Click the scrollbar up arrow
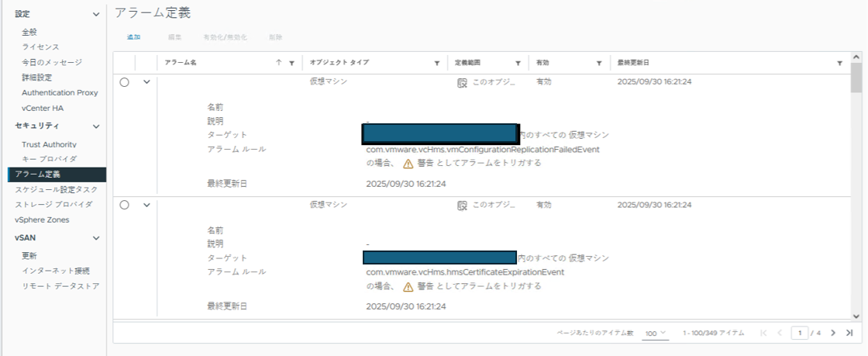This screenshot has height=356, width=868. 856,57
